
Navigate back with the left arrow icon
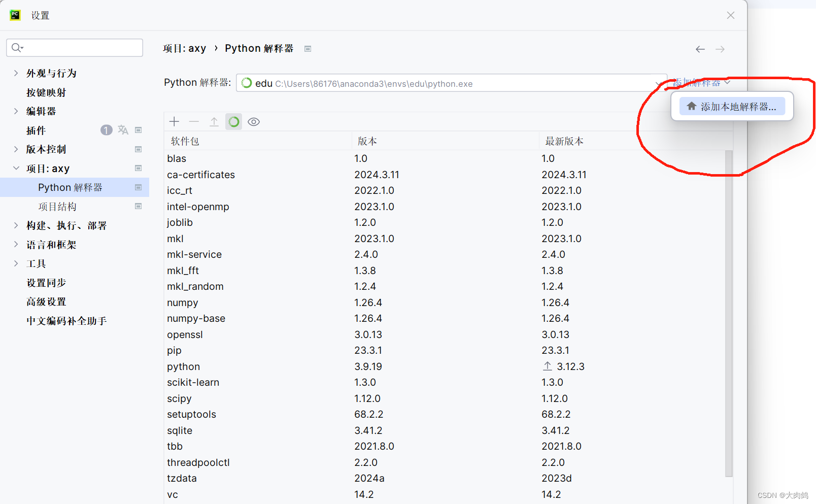tap(700, 49)
